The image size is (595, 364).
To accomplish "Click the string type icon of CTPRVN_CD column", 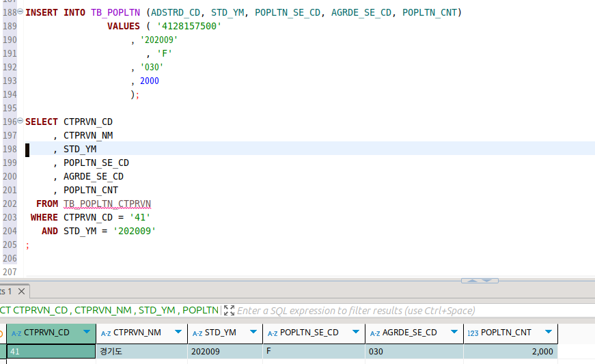I will pos(16,333).
